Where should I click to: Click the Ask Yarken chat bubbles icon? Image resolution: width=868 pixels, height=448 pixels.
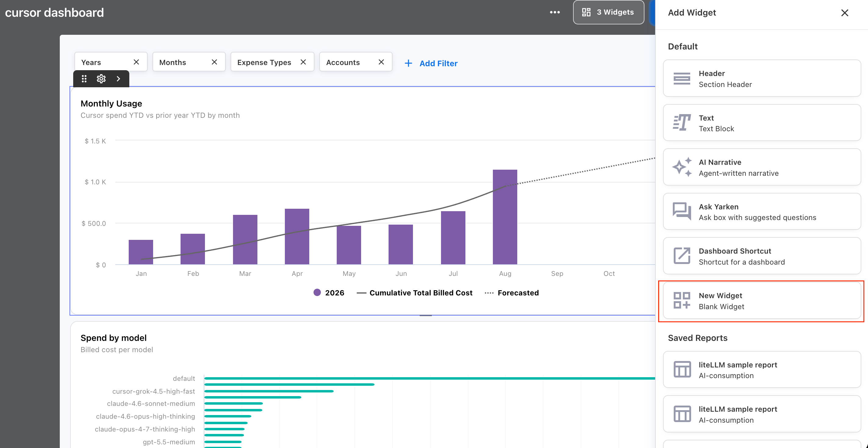click(x=682, y=211)
